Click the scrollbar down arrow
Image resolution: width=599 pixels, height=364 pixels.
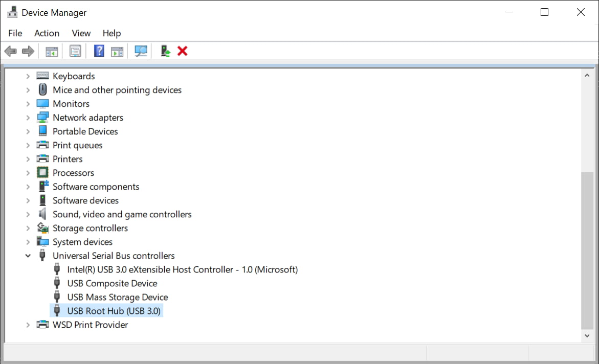click(x=587, y=336)
